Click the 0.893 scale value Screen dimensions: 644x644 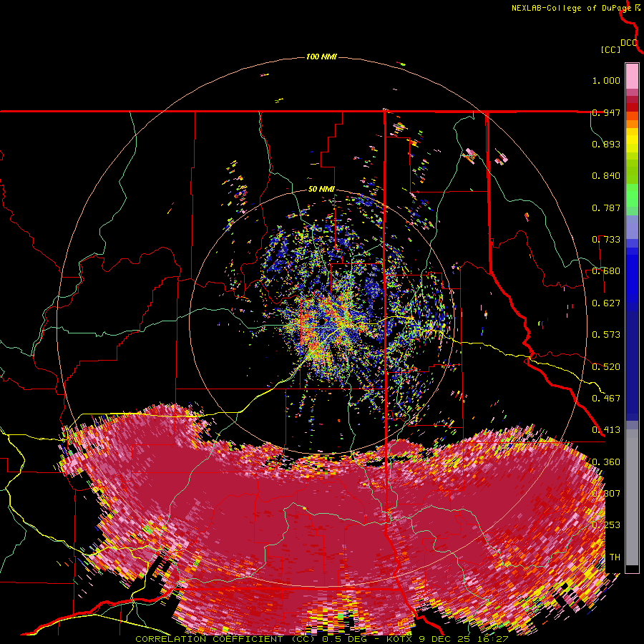(x=606, y=144)
